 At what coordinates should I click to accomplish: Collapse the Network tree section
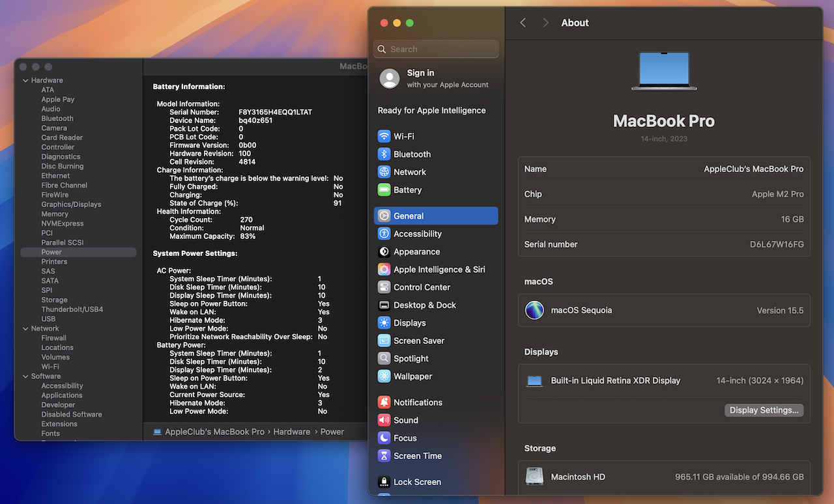25,329
